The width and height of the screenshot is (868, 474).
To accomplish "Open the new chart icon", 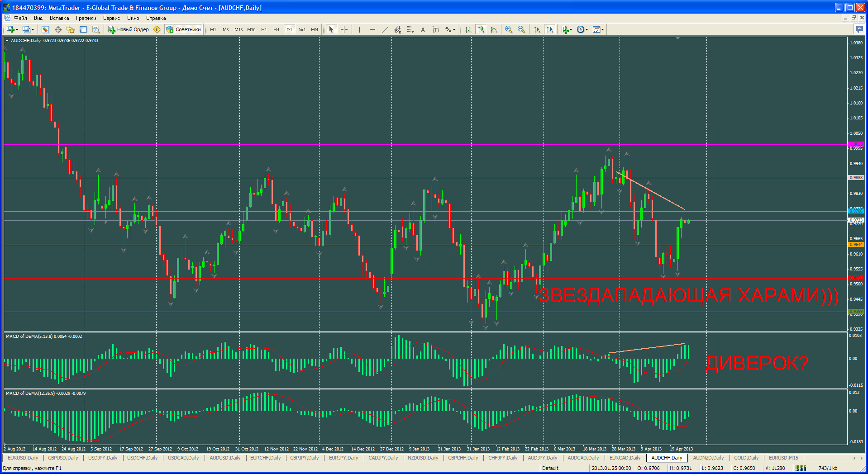I will (10, 29).
